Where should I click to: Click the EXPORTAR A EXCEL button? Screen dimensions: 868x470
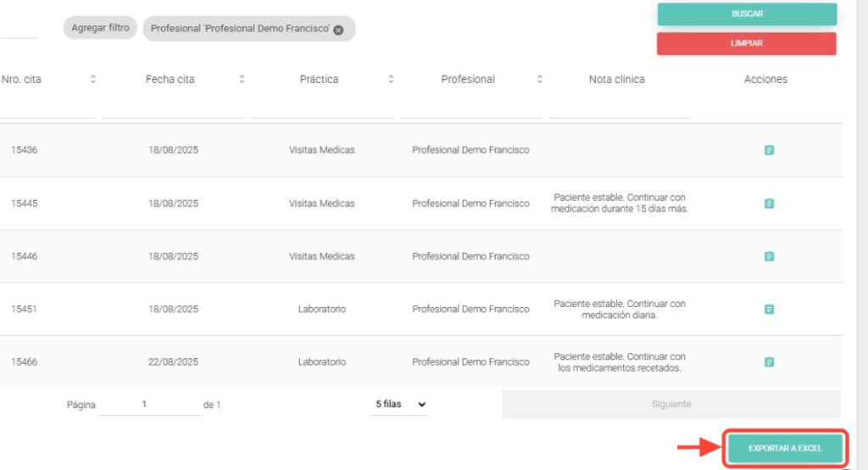[x=785, y=448]
